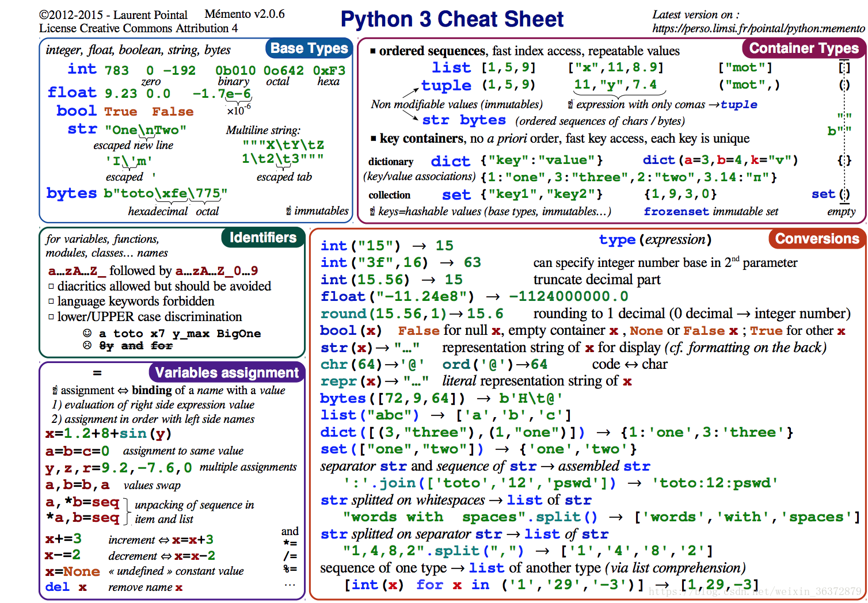Click the bytes literal b"toto\xfe\775"

pos(166,193)
